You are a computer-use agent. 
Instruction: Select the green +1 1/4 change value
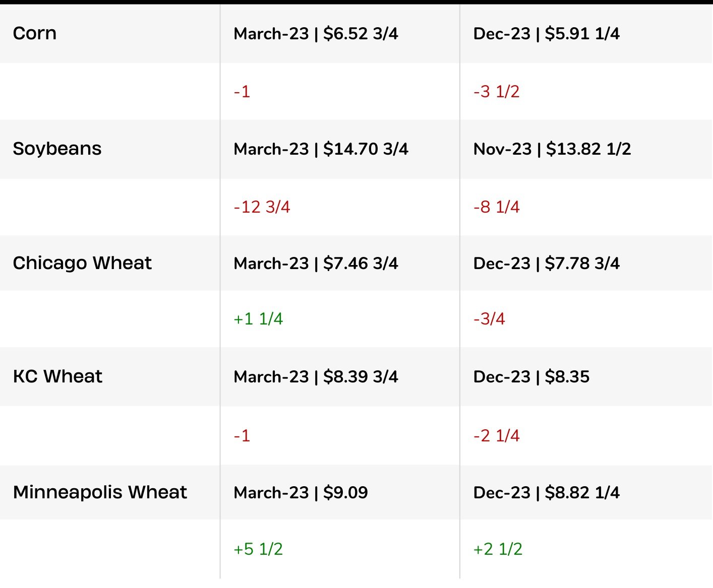(x=258, y=319)
